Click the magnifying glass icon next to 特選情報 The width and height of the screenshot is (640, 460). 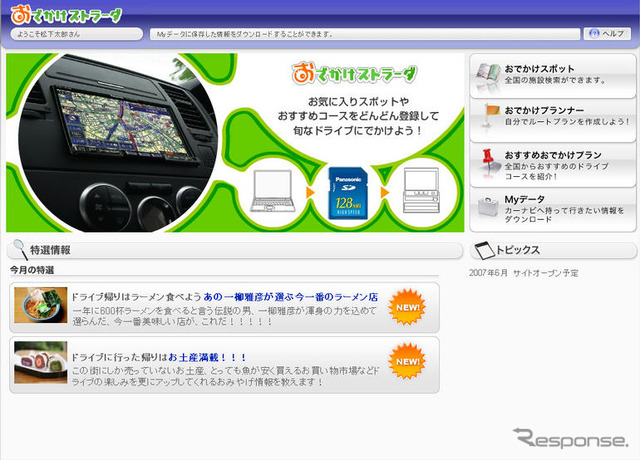pyautogui.click(x=18, y=250)
